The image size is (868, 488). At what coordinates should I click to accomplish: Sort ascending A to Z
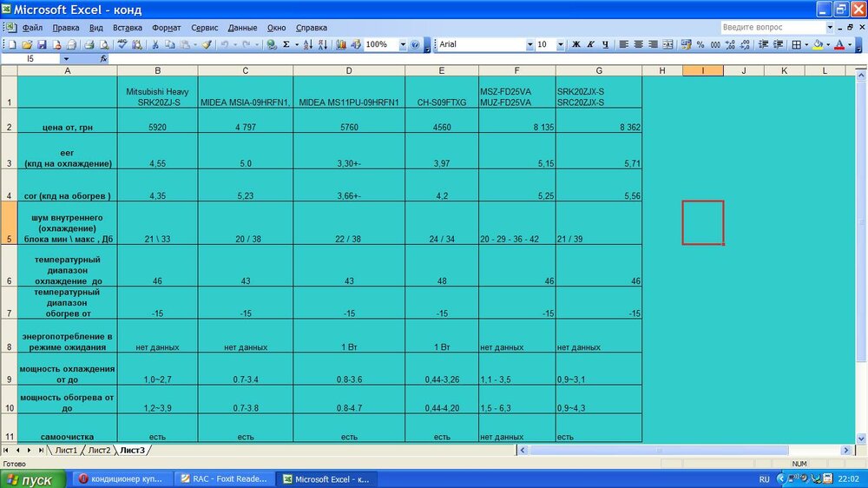click(308, 45)
